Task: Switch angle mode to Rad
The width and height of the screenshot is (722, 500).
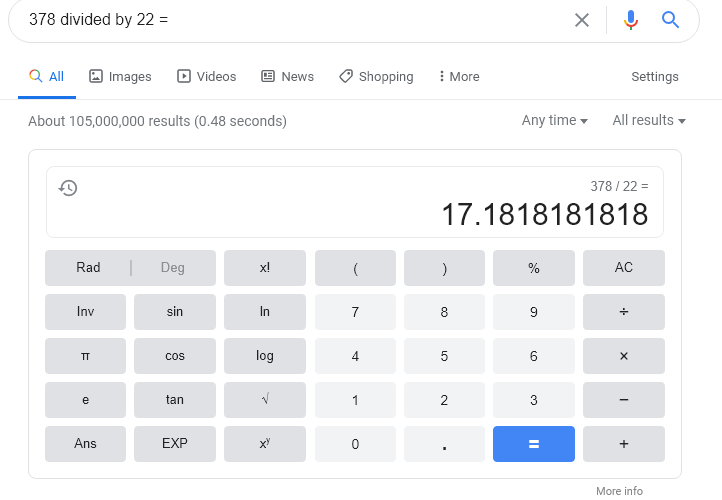Action: click(x=88, y=267)
